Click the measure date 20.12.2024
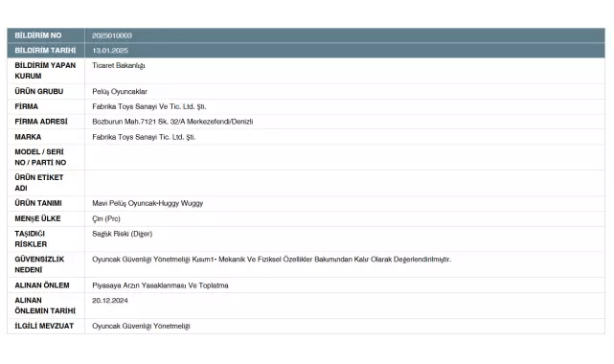The image size is (614, 364). tap(110, 301)
